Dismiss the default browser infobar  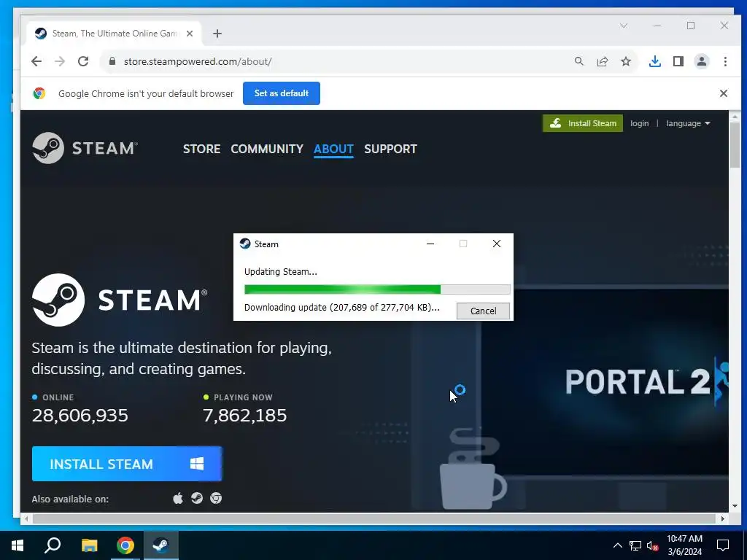[x=723, y=93]
